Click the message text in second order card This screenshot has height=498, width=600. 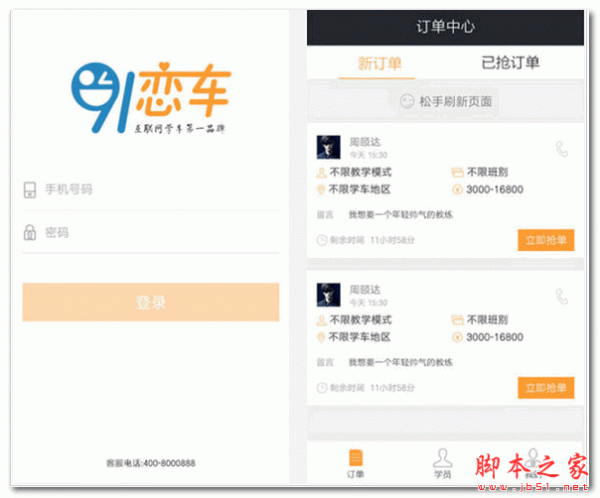(x=401, y=362)
